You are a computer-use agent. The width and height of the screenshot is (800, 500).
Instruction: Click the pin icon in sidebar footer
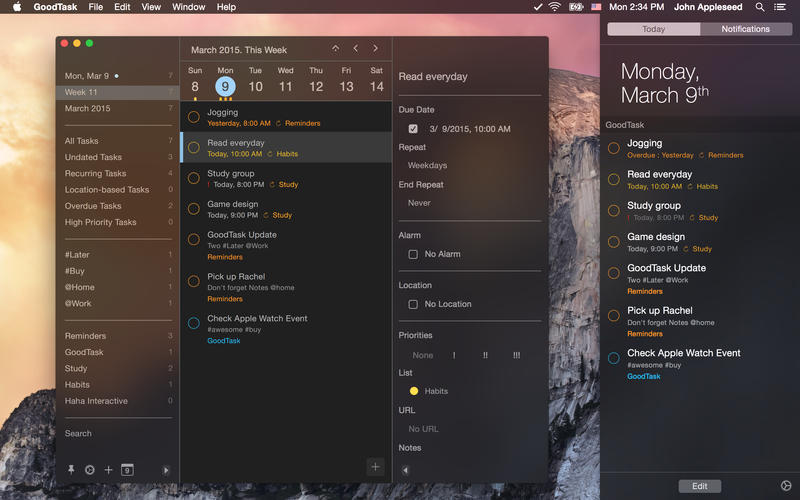(71, 470)
